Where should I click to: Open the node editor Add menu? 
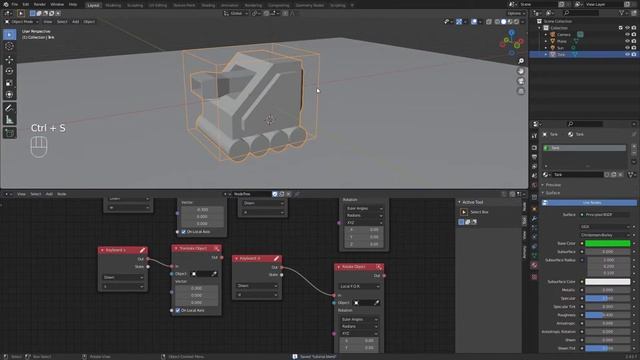point(49,194)
